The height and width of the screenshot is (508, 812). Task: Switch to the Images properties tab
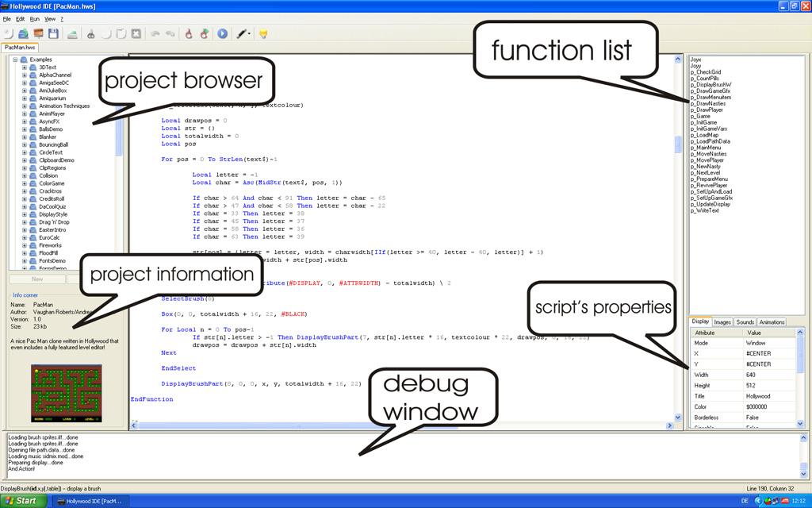[722, 322]
